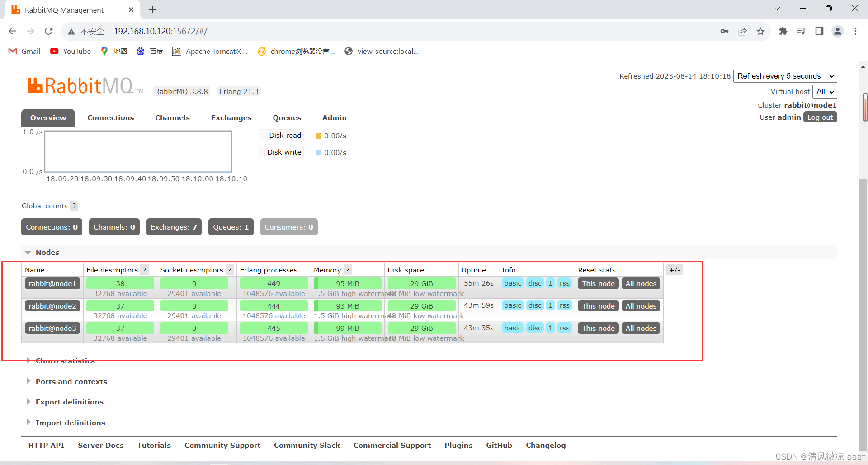The image size is (868, 465).
Task: Switch to the Exchanges tab
Action: click(231, 117)
